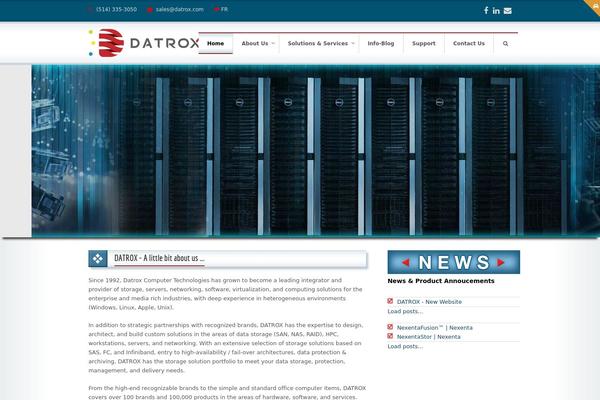The width and height of the screenshot is (600, 400).
Task: Click the right red arrow on NEWS banner
Action: tap(501, 262)
